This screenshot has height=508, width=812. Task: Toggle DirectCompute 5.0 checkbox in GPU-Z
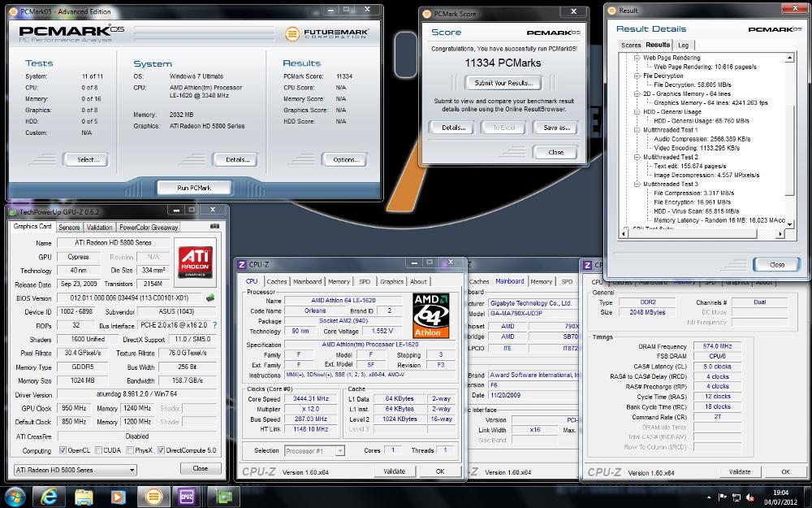[161, 450]
